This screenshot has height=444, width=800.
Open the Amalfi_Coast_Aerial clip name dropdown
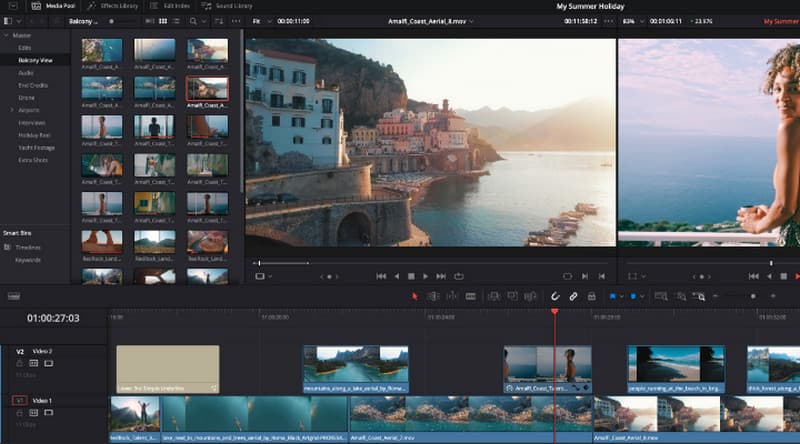(x=431, y=21)
